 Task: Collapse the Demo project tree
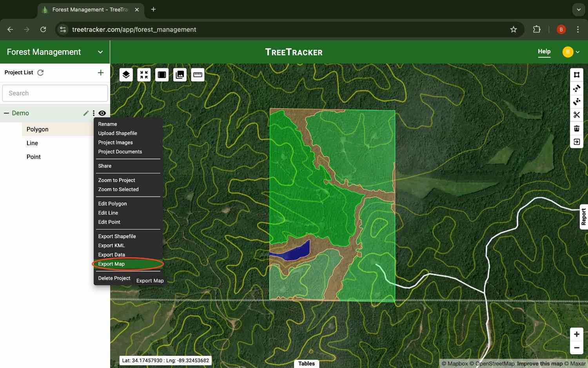[6, 113]
